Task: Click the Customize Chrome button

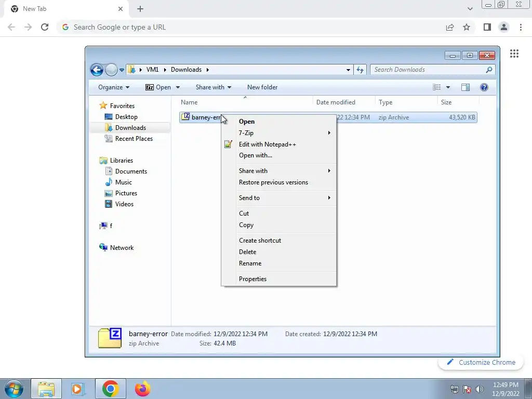Action: (481, 362)
